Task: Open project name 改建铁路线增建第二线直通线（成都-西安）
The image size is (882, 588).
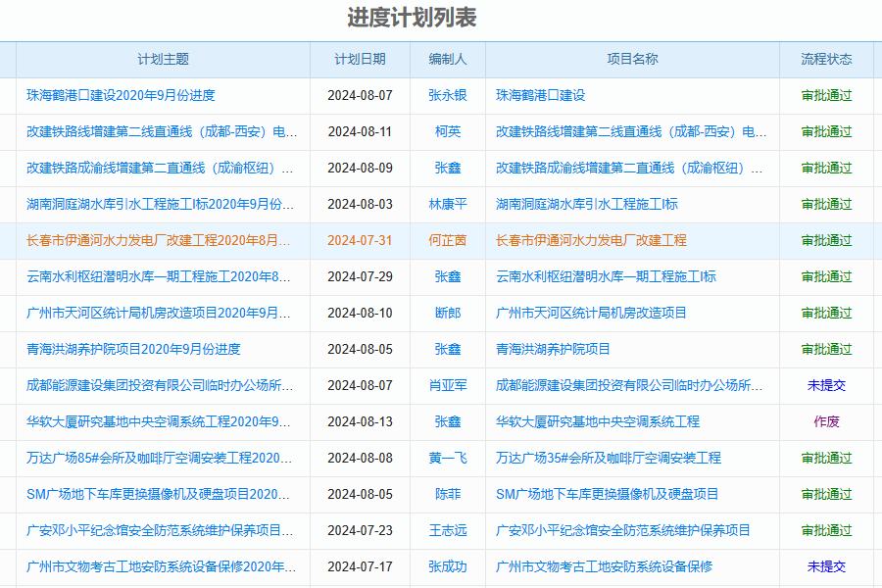Action: [631, 131]
